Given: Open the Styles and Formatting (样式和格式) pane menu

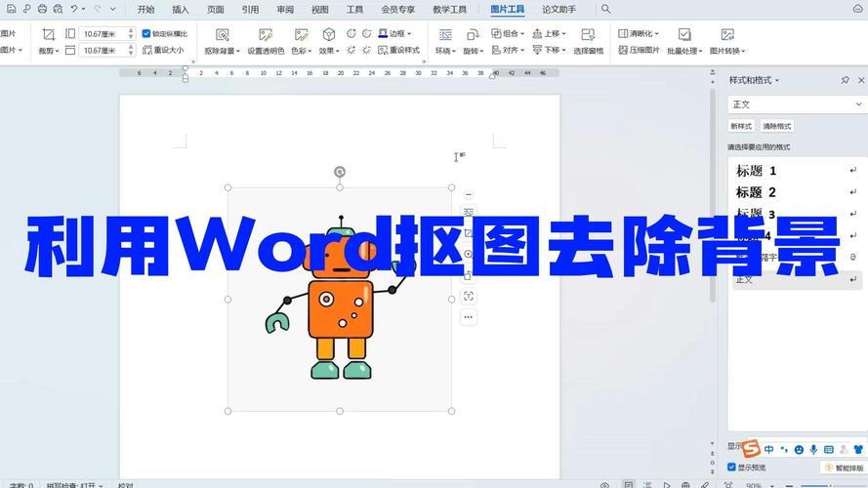Looking at the screenshot, I should click(x=754, y=80).
